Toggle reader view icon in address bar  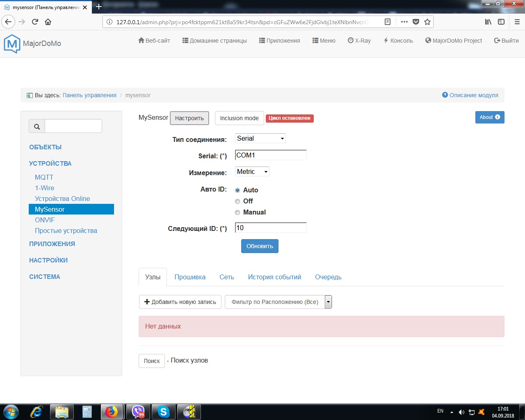pos(387,22)
